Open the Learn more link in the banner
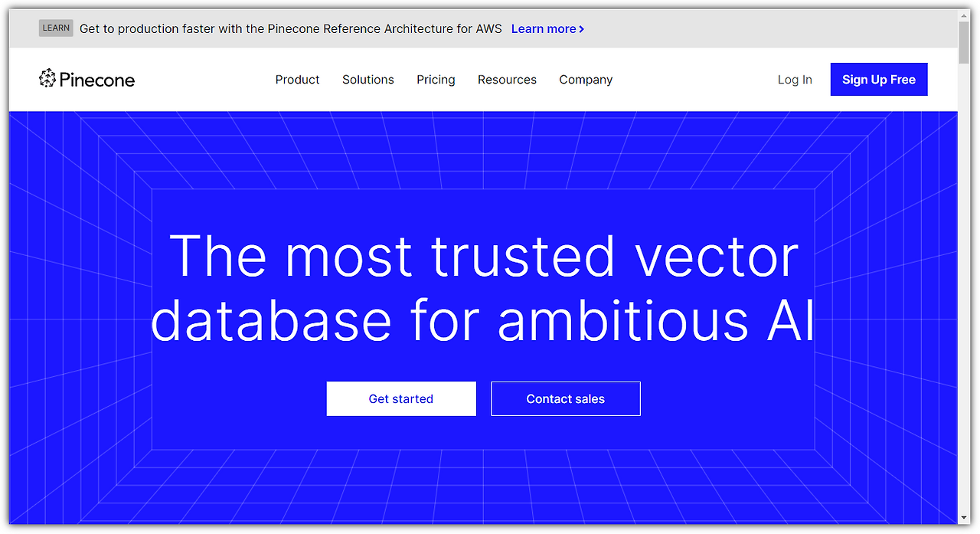This screenshot has height=534, width=980. pyautogui.click(x=544, y=28)
